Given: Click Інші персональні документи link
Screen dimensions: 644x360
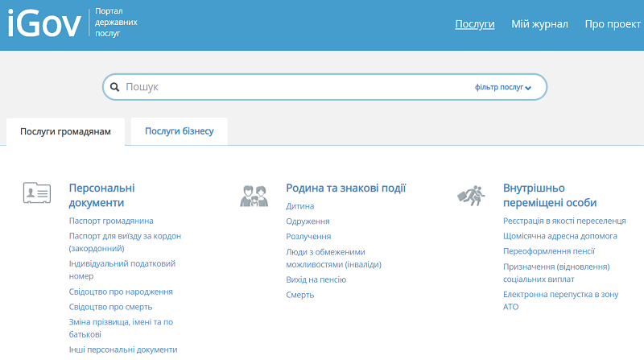Looking at the screenshot, I should click(123, 350).
